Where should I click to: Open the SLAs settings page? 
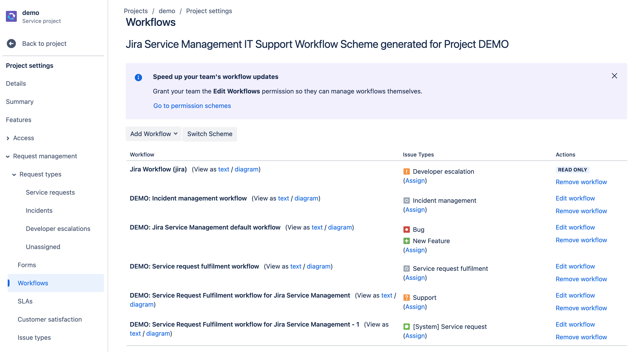pos(25,301)
